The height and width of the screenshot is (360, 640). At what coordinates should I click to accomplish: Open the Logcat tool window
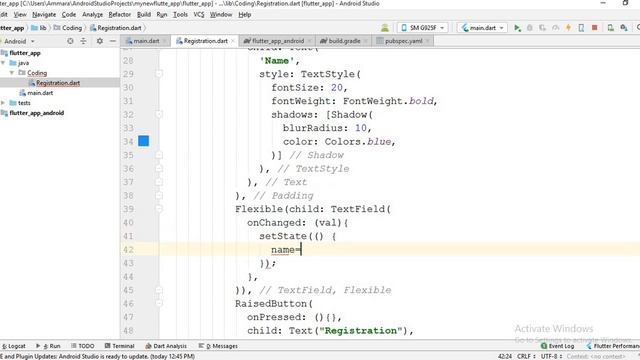tap(13, 346)
